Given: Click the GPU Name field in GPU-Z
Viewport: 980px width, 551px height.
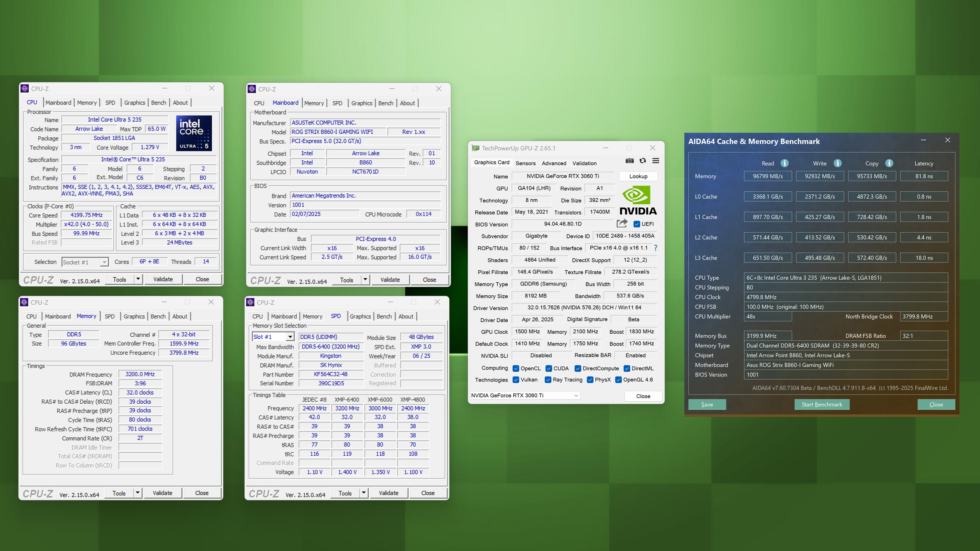Looking at the screenshot, I should 563,176.
